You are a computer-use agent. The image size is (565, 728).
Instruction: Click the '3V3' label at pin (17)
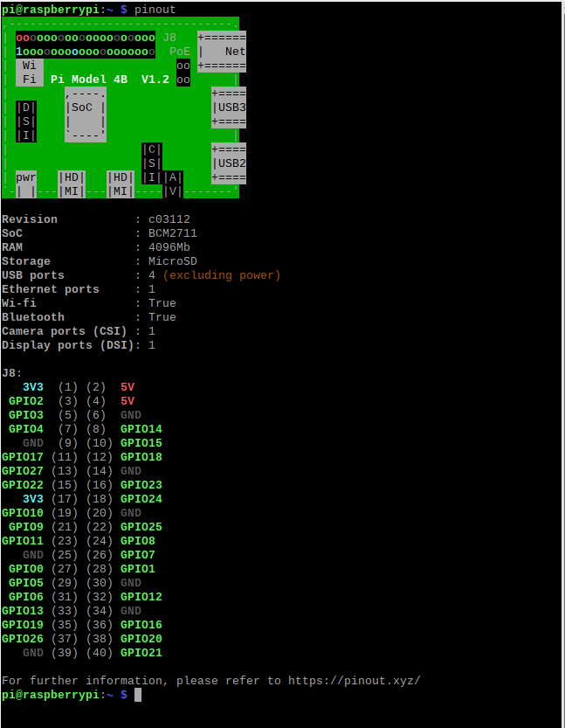pyautogui.click(x=33, y=498)
